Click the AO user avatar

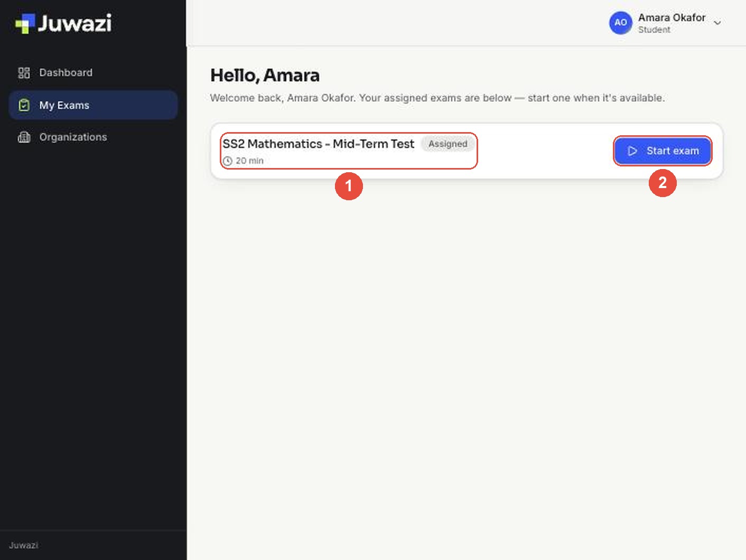coord(620,23)
